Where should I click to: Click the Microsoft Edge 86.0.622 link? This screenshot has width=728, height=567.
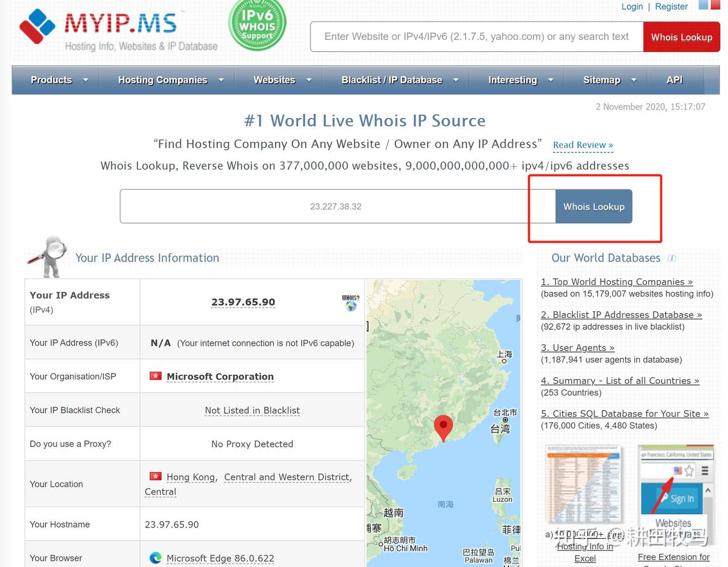click(220, 558)
